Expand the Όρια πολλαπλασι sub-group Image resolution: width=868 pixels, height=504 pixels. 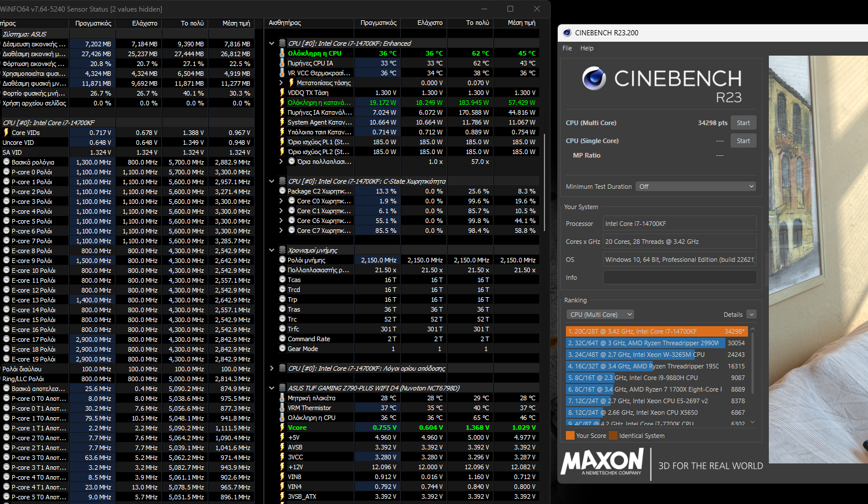pos(281,162)
